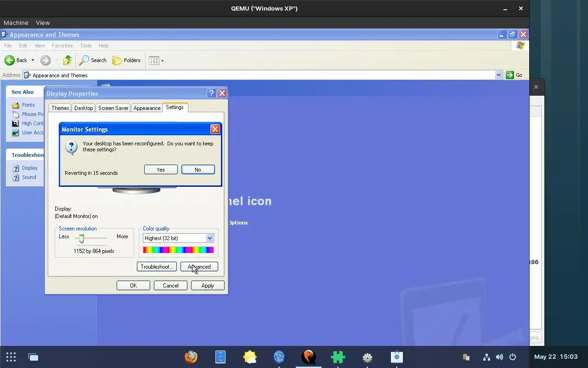Click the Address bar field
Viewport: 588px width, 368px height.
coord(263,75)
